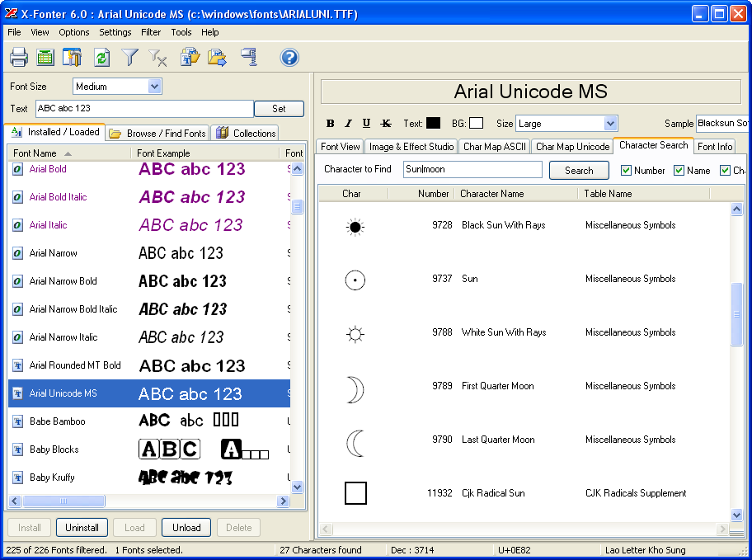Select the Arial Narrow font row
This screenshot has height=560, width=752.
[x=149, y=253]
